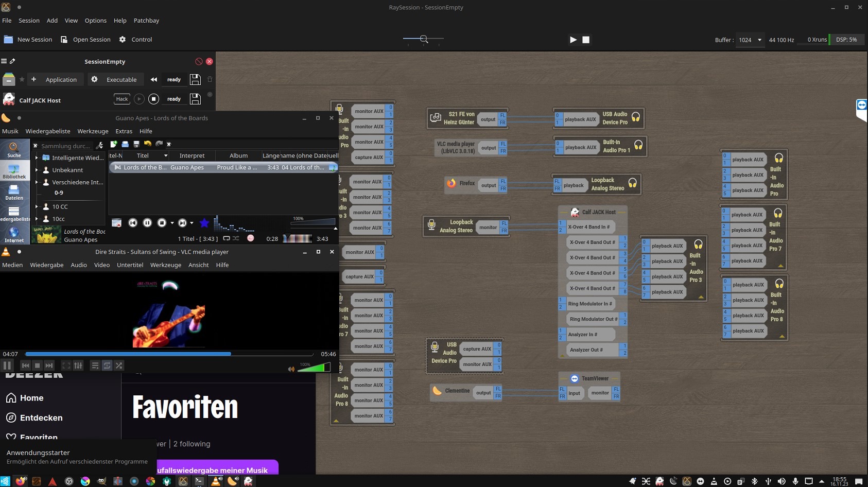This screenshot has width=868, height=487.
Task: Open the collection wrench options icon
Action: [100, 146]
